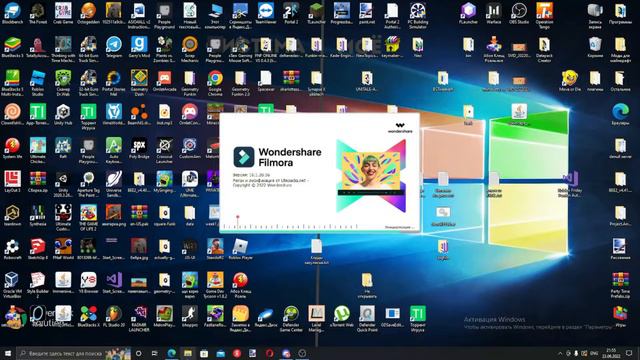Click the taskbar search box
Viewport: 640px width, 360px height.
[73, 353]
